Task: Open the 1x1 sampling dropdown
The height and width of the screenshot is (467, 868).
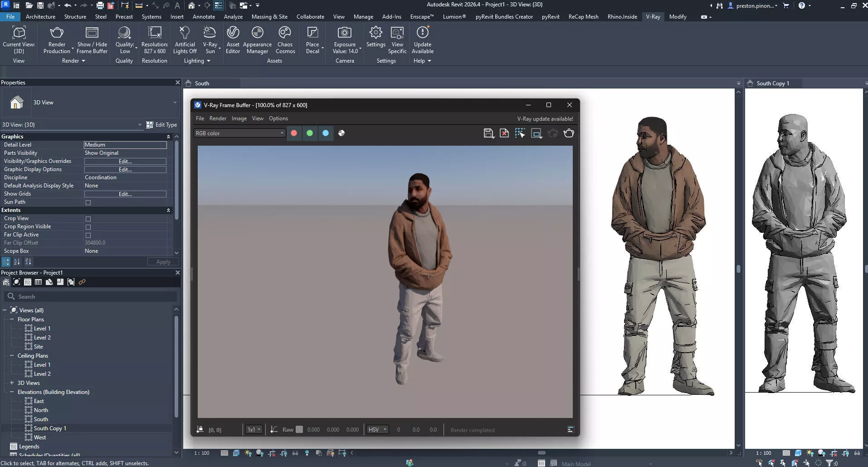Action: point(254,429)
